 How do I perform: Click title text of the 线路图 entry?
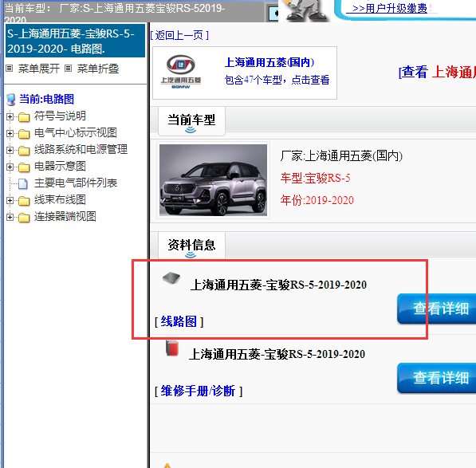(278, 285)
